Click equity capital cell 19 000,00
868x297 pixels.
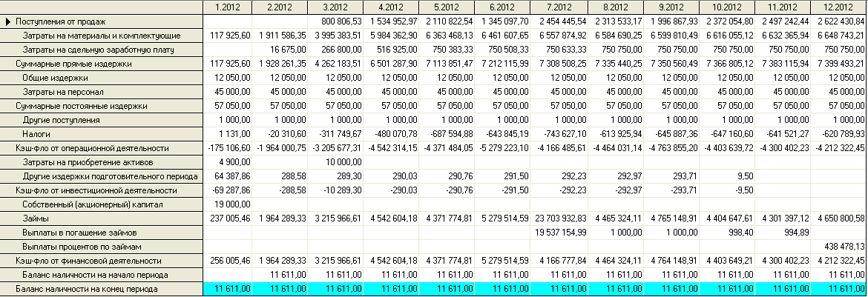228,204
